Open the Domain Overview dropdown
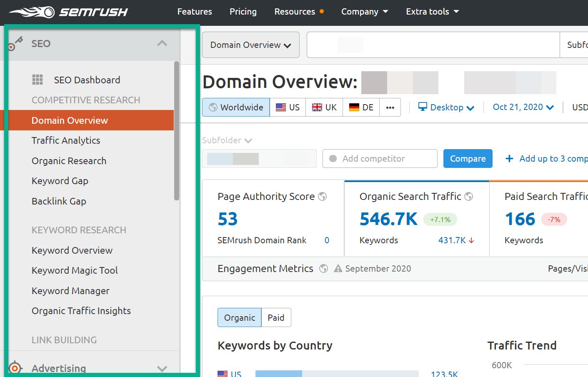This screenshot has width=588, height=377. tap(251, 45)
